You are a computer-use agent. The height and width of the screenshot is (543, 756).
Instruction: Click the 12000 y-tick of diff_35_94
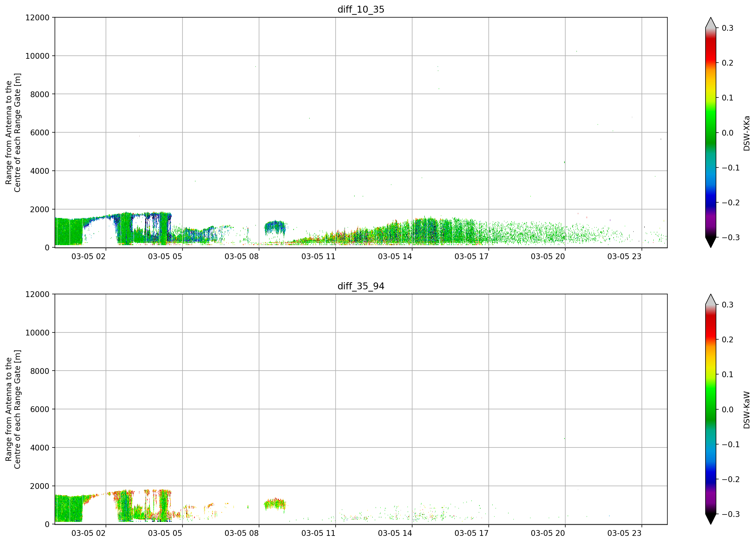(37, 295)
